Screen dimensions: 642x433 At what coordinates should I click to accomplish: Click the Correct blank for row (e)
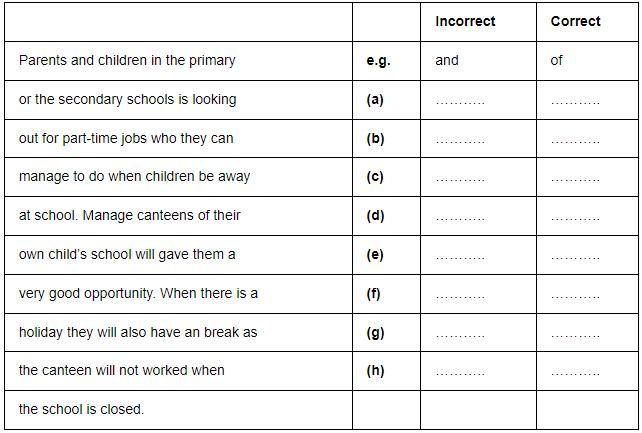click(575, 256)
